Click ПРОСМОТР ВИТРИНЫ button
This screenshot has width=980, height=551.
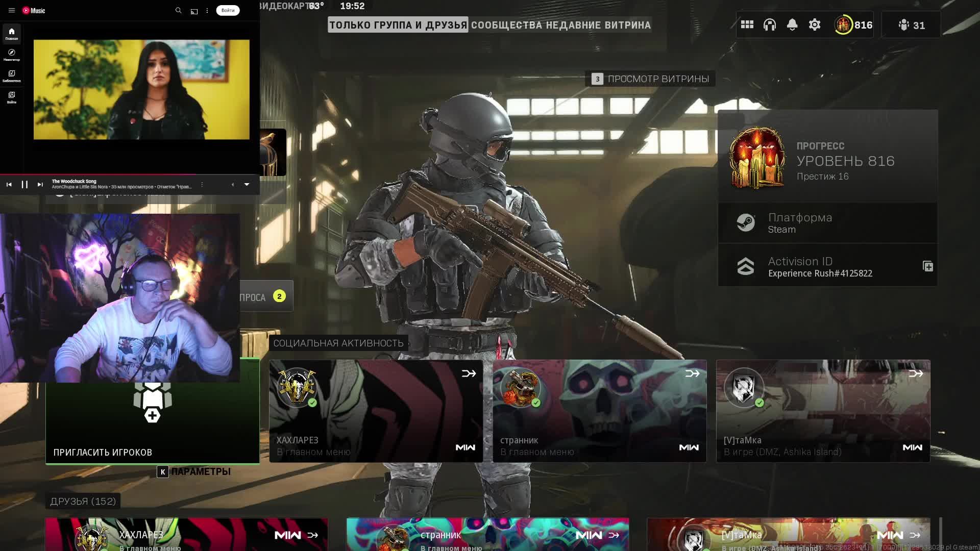650,79
